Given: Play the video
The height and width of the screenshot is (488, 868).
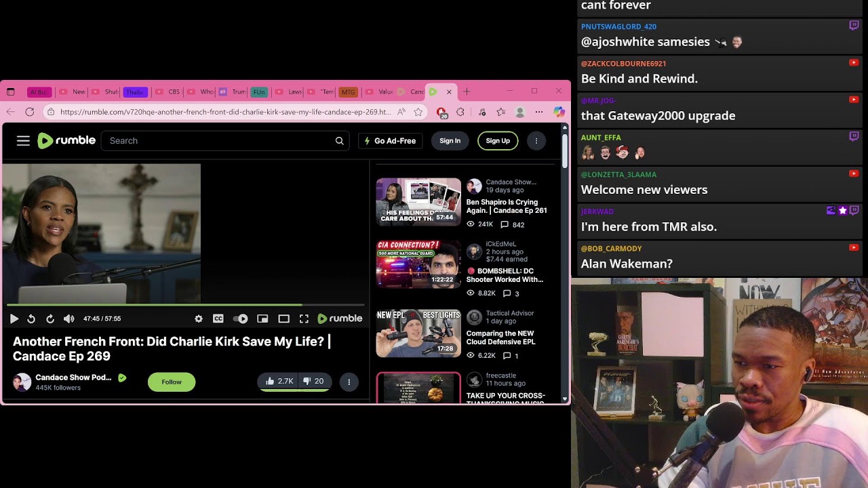Looking at the screenshot, I should tap(14, 319).
